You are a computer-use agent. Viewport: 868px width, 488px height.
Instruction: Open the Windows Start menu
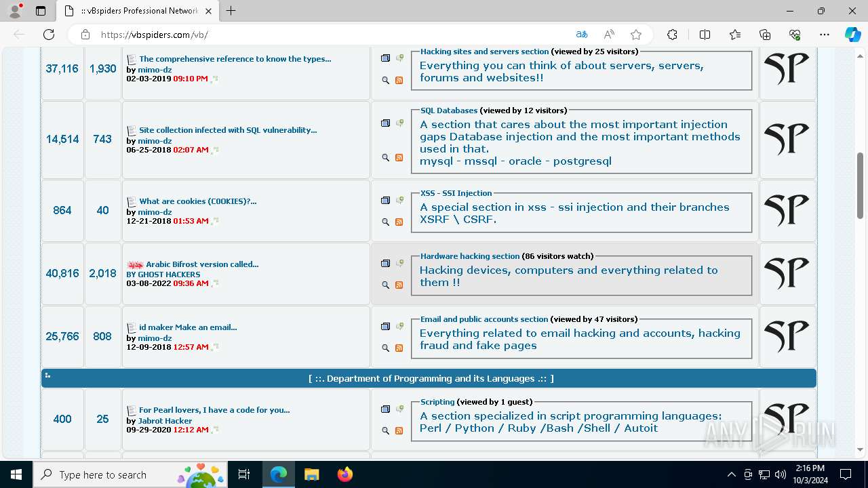(16, 474)
